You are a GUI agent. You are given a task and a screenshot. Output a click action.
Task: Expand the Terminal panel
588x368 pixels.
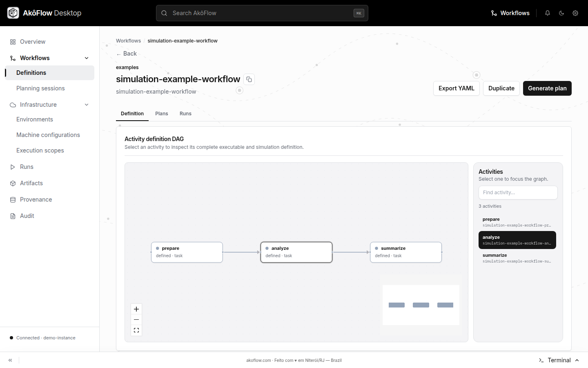click(x=559, y=360)
